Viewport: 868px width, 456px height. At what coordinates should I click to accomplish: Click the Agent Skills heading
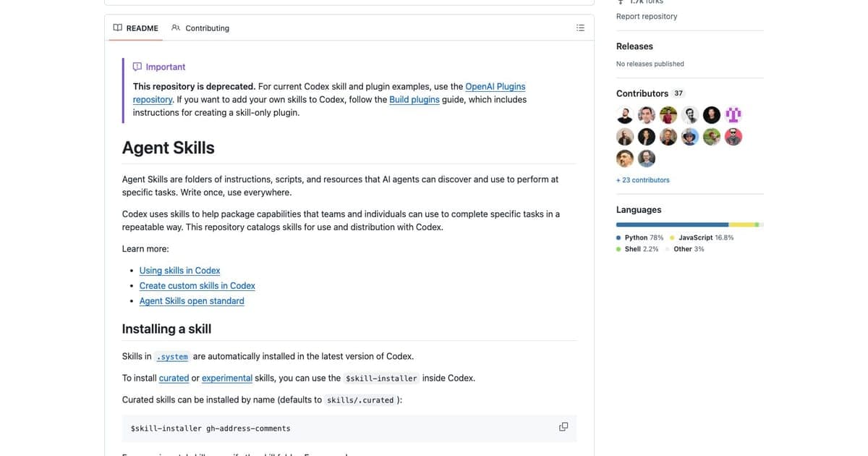point(169,148)
